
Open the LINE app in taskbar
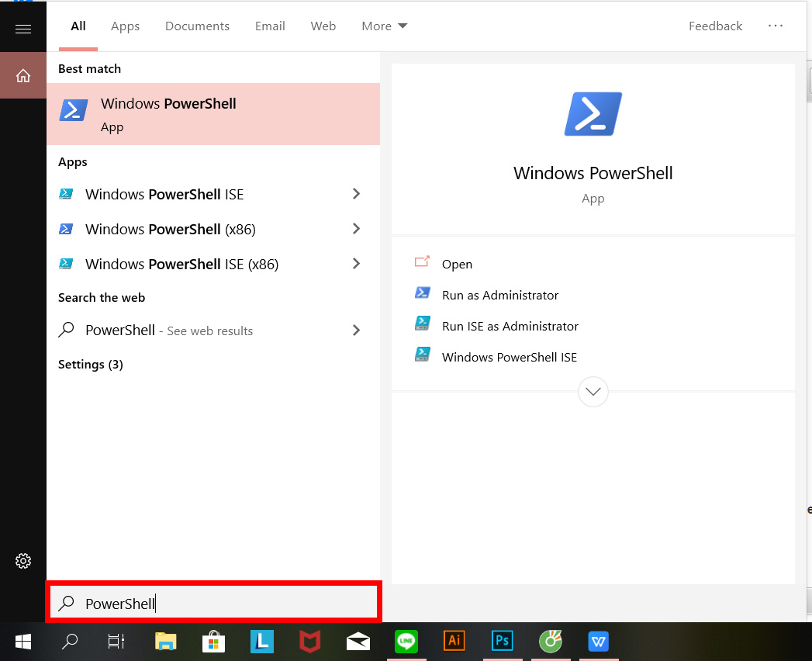tap(406, 641)
